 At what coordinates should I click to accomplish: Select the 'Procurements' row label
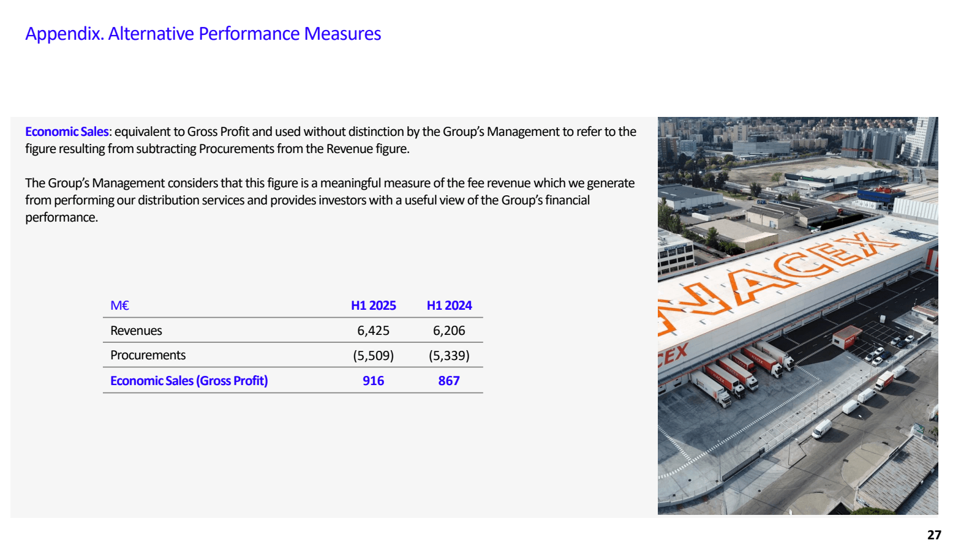(x=148, y=355)
